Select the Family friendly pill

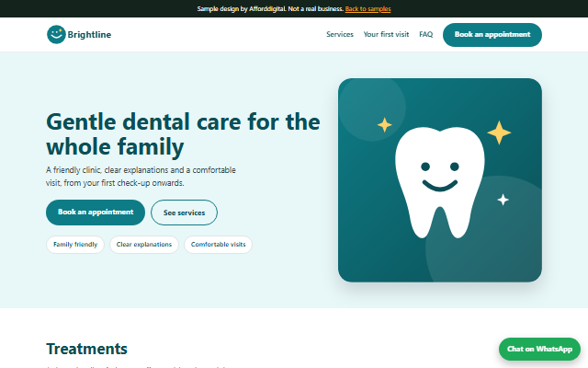click(75, 245)
